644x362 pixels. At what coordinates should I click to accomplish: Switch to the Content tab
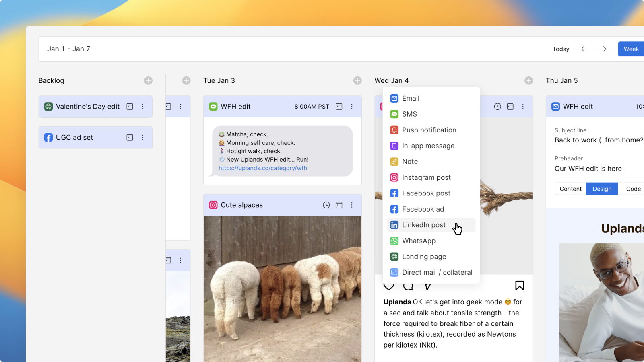pyautogui.click(x=570, y=189)
